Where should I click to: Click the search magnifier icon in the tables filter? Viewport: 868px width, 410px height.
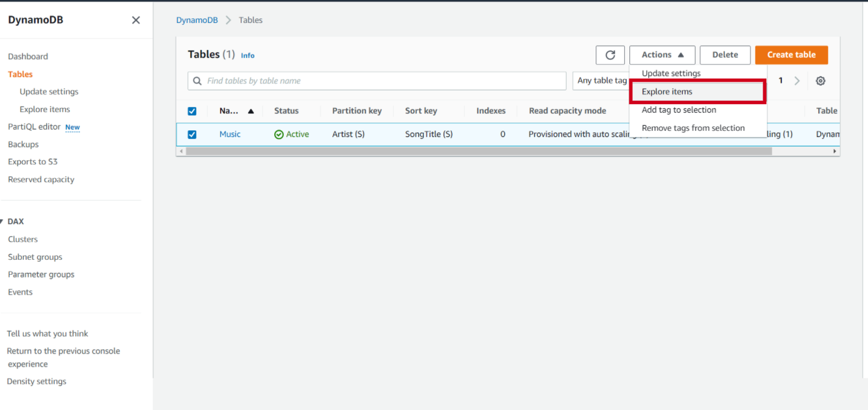click(x=198, y=81)
